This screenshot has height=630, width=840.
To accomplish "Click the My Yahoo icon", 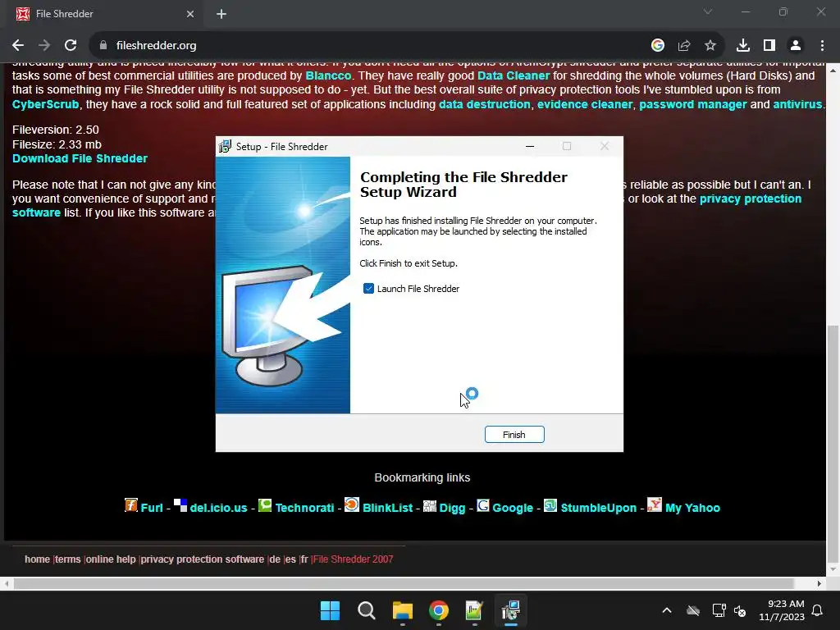I will tap(654, 504).
